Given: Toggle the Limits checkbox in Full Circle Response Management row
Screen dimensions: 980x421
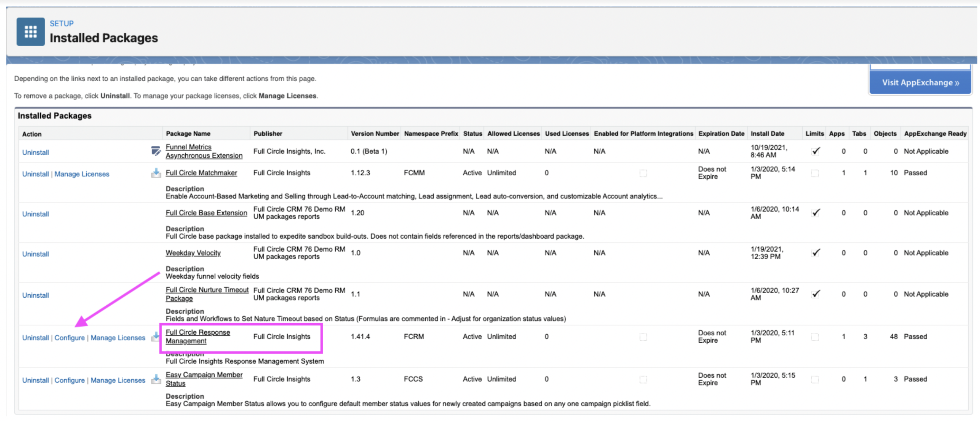Looking at the screenshot, I should coord(815,337).
